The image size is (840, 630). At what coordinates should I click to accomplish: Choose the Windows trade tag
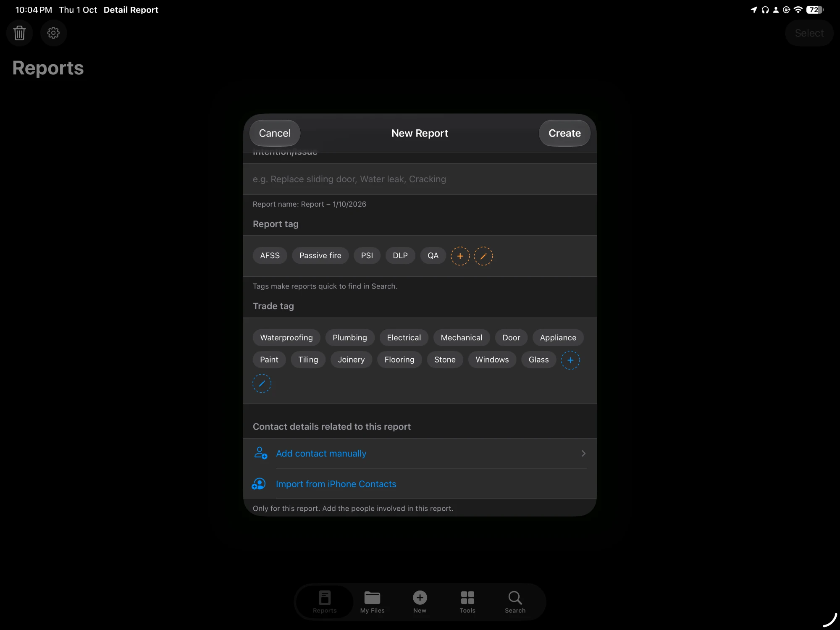(x=492, y=360)
